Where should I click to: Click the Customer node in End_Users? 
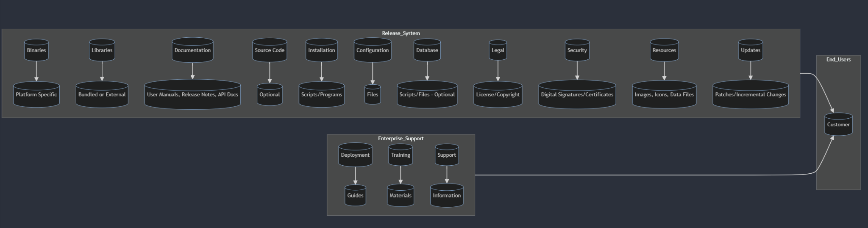pos(838,125)
